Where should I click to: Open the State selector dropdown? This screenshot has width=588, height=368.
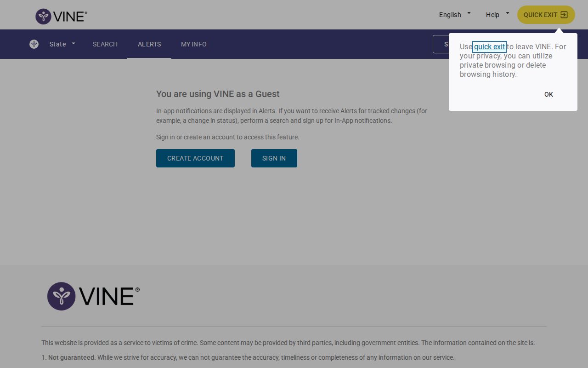tap(62, 44)
